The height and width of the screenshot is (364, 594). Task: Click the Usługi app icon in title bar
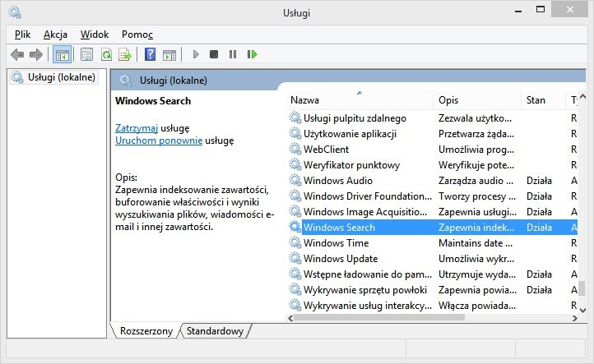pyautogui.click(x=15, y=12)
